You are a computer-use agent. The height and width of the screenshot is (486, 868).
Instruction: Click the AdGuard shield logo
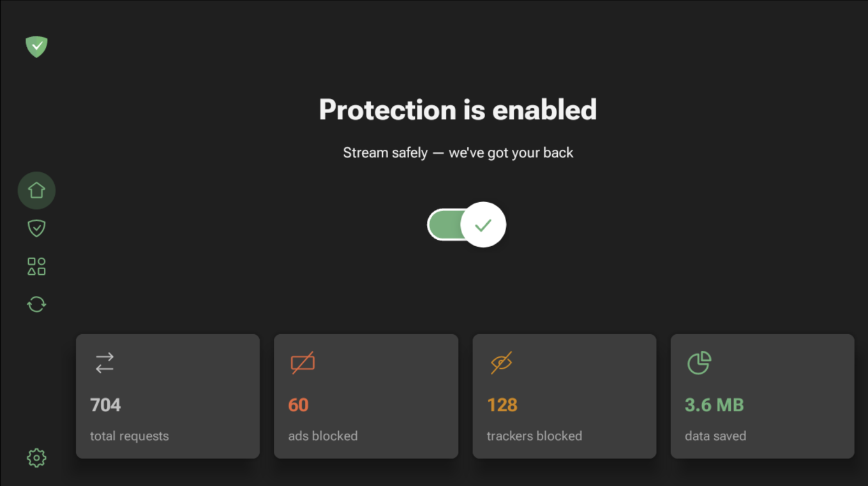click(36, 47)
